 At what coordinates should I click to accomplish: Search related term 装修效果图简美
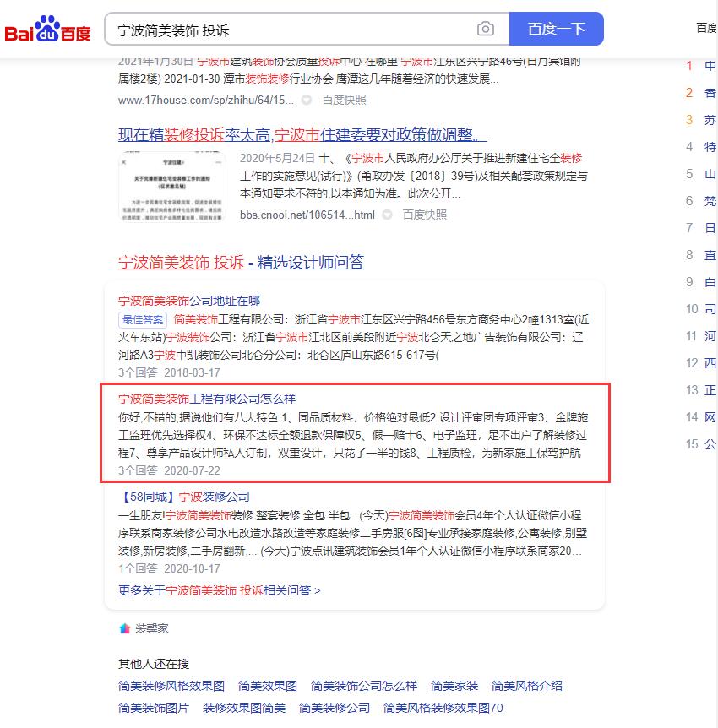pos(244,708)
